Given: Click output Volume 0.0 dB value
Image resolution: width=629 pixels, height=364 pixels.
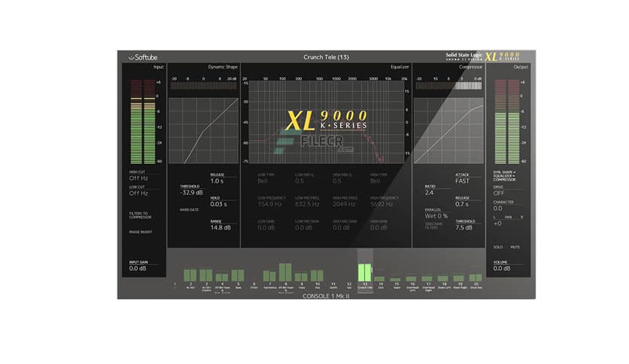Looking at the screenshot, I should tap(502, 268).
